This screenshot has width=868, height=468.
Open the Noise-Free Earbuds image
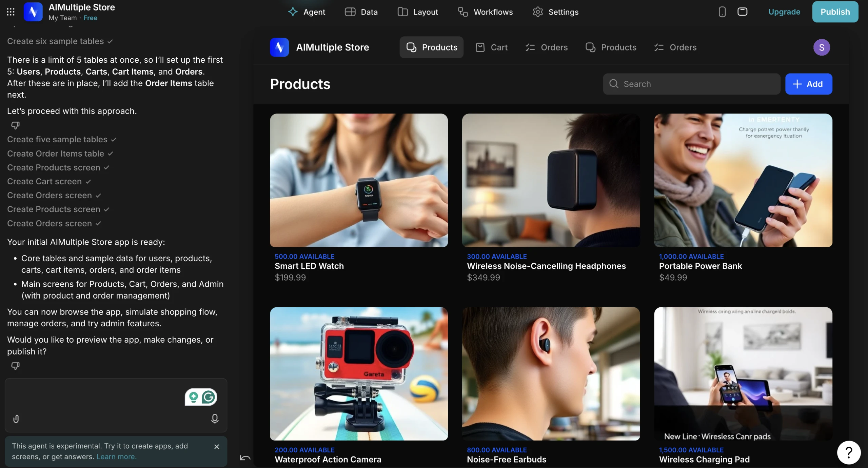click(x=551, y=374)
